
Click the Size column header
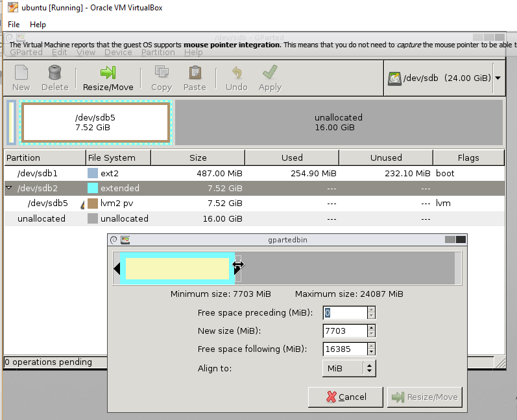[x=198, y=157]
